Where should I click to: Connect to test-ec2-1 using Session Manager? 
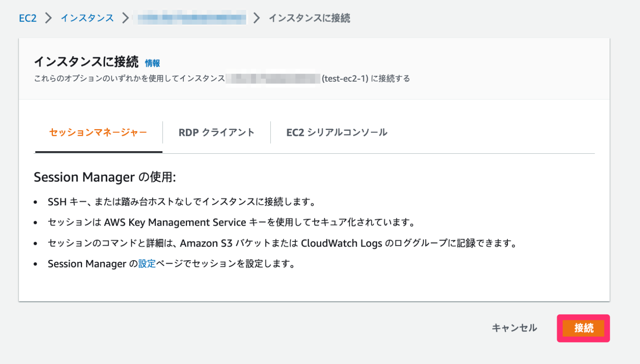tap(583, 328)
